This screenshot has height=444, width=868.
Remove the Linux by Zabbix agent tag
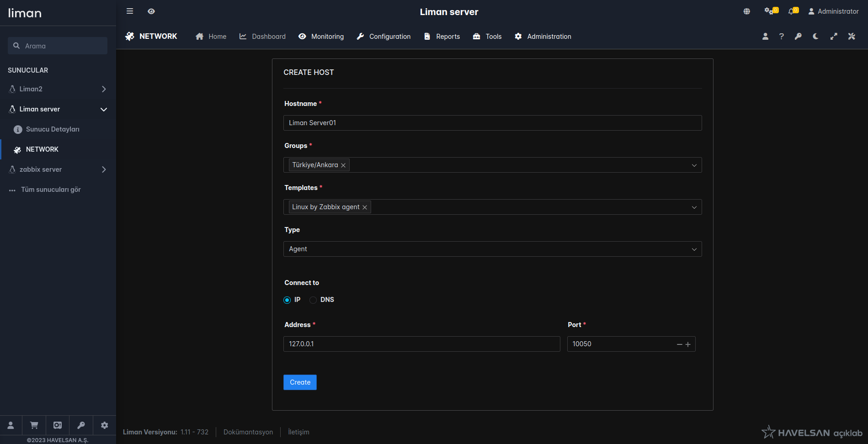(x=365, y=207)
